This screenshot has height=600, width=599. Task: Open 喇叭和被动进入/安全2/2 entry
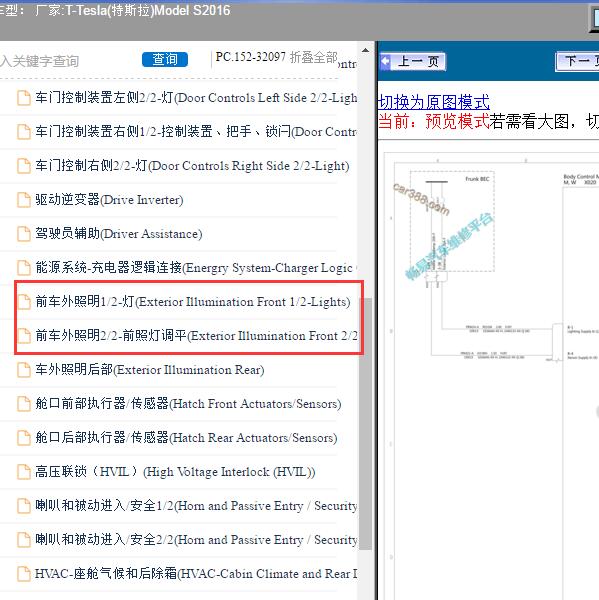click(196, 540)
